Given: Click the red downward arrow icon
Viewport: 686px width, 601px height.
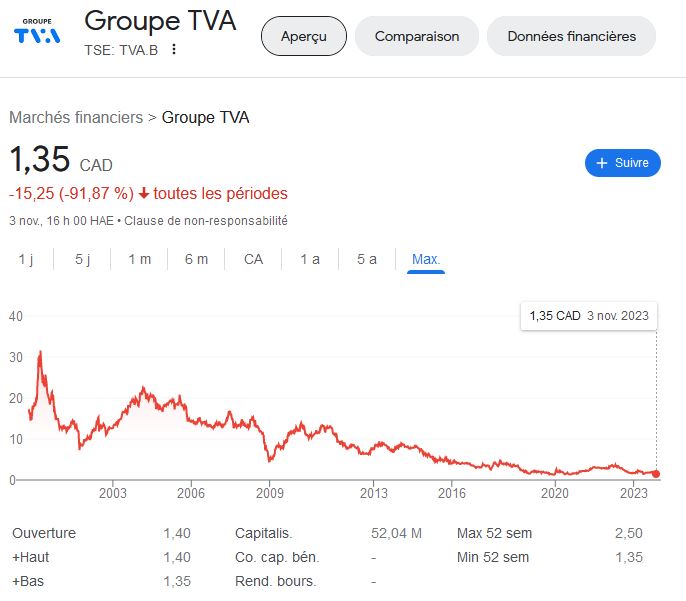Looking at the screenshot, I should coord(144,194).
